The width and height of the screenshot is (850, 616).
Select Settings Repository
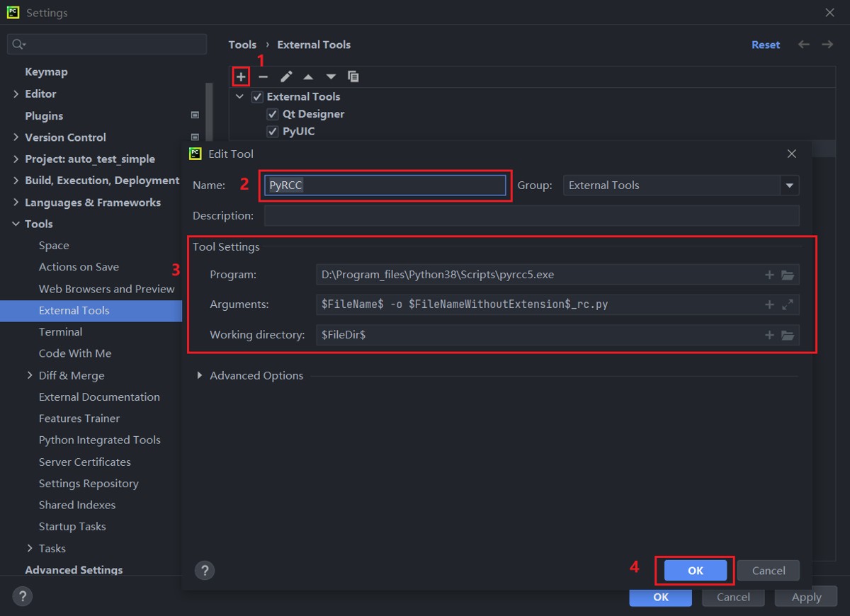(89, 484)
